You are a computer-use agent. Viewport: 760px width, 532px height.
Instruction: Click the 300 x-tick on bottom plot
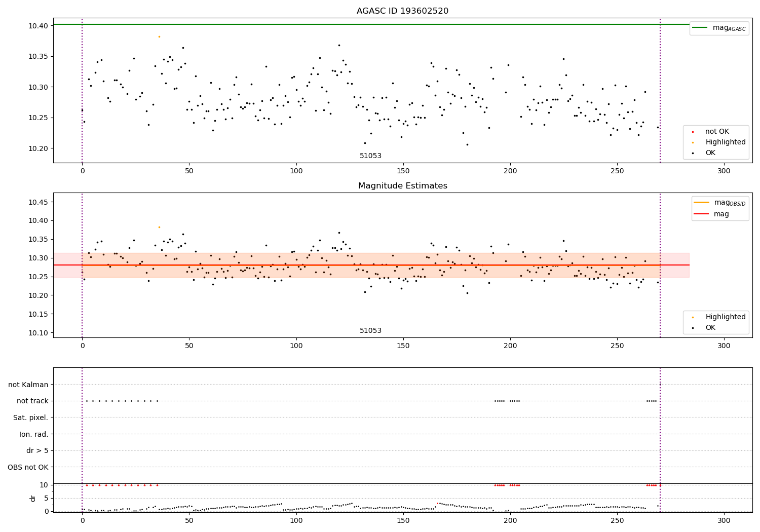pyautogui.click(x=724, y=520)
